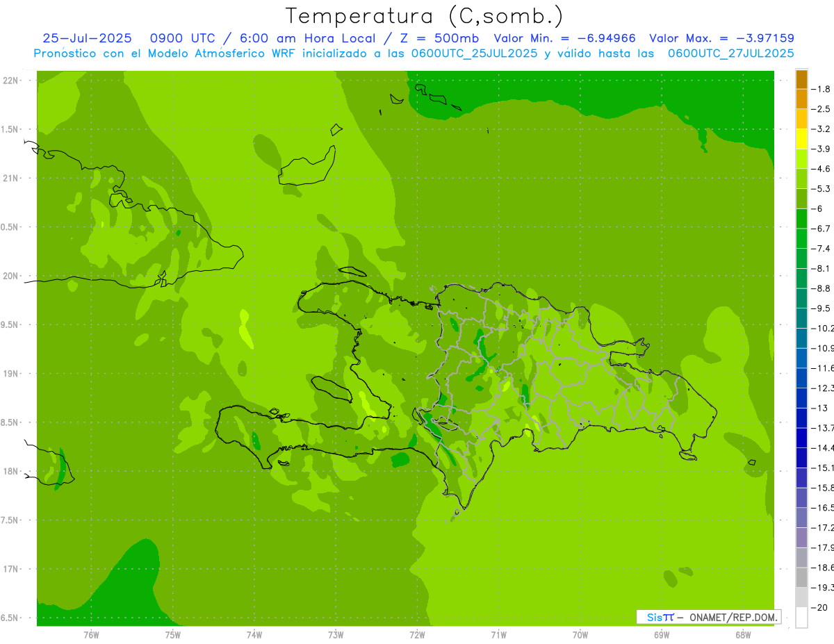Click the "-1.8" color scale value

click(x=822, y=89)
